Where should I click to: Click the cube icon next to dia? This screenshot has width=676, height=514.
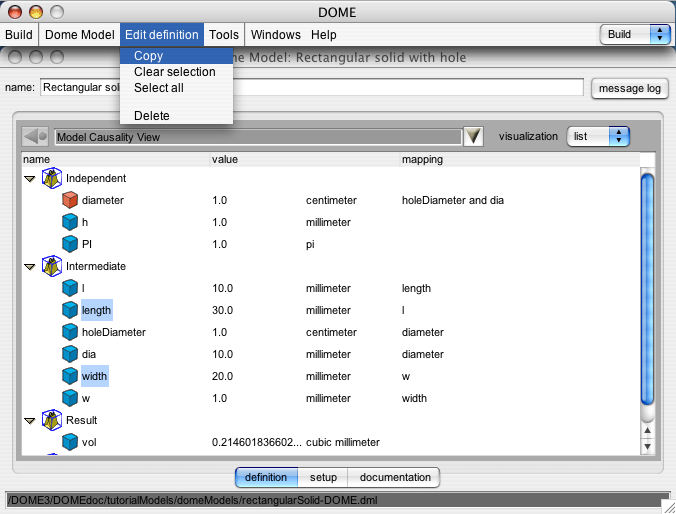[70, 354]
